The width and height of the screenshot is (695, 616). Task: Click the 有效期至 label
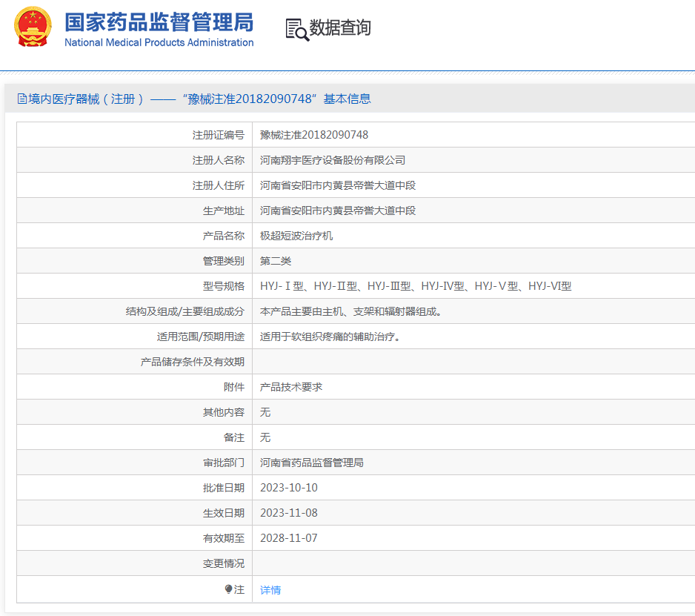coord(224,538)
